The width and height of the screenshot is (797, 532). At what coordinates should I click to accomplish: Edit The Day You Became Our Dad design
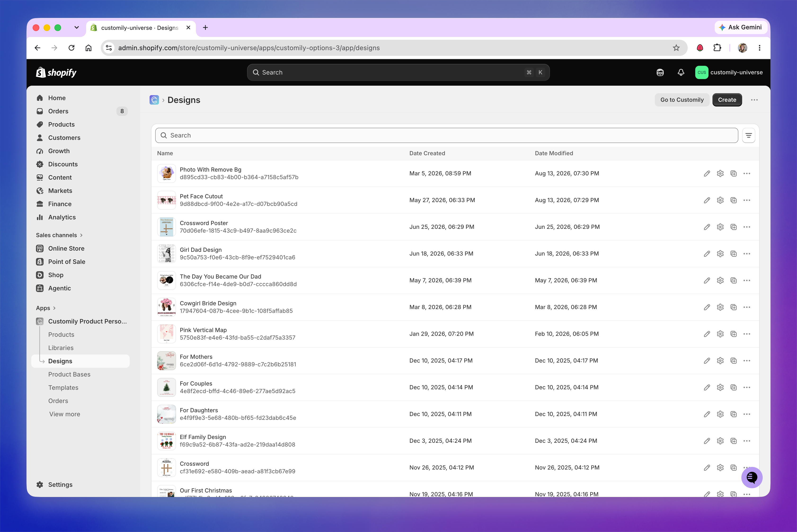707,281
